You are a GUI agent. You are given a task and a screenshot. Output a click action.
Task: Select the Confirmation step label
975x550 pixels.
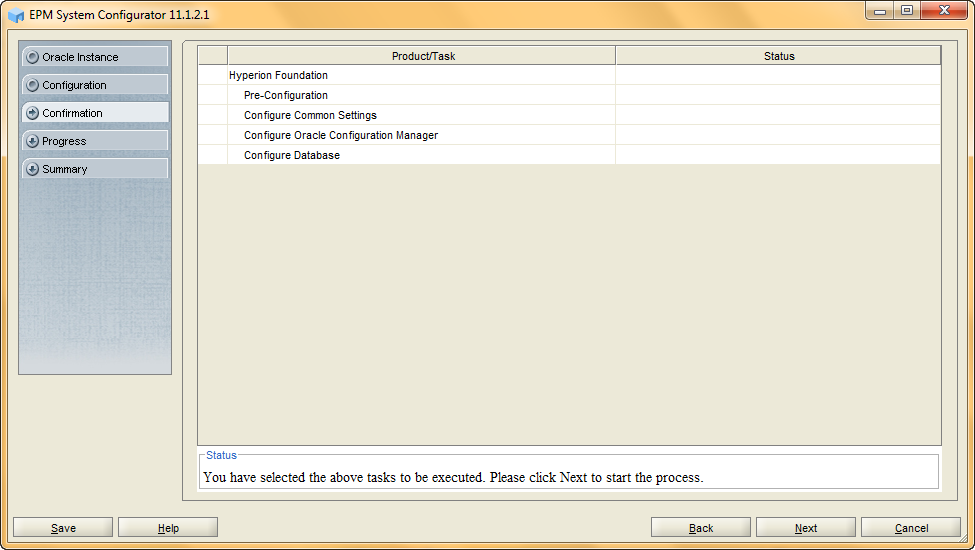[72, 113]
